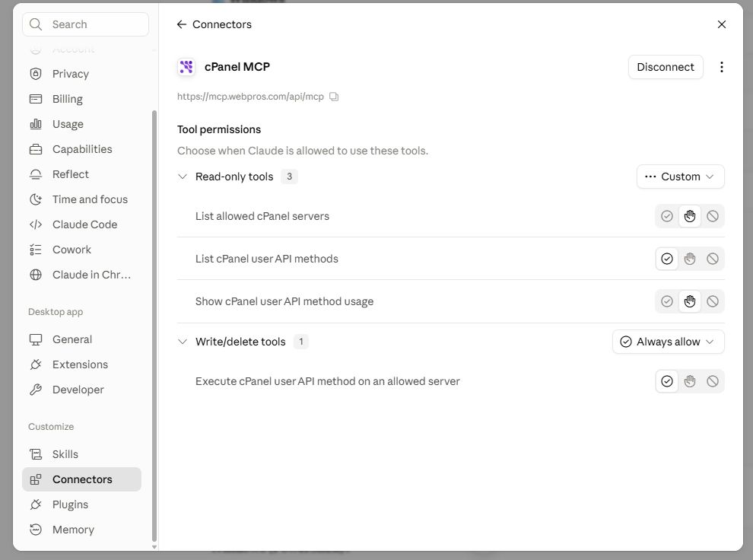
Task: Collapse the Read-only tools section chevron
Action: coord(183,177)
